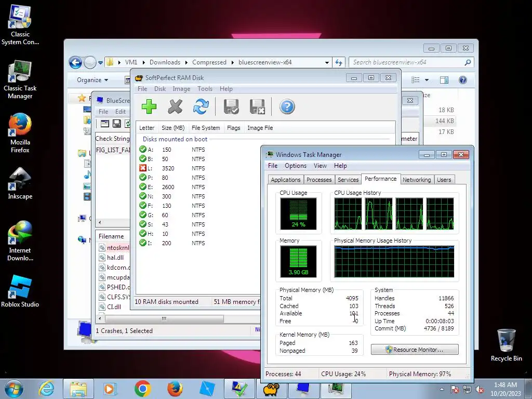
Task: Select the E: 2600 NTFS disk row
Action: click(198, 187)
